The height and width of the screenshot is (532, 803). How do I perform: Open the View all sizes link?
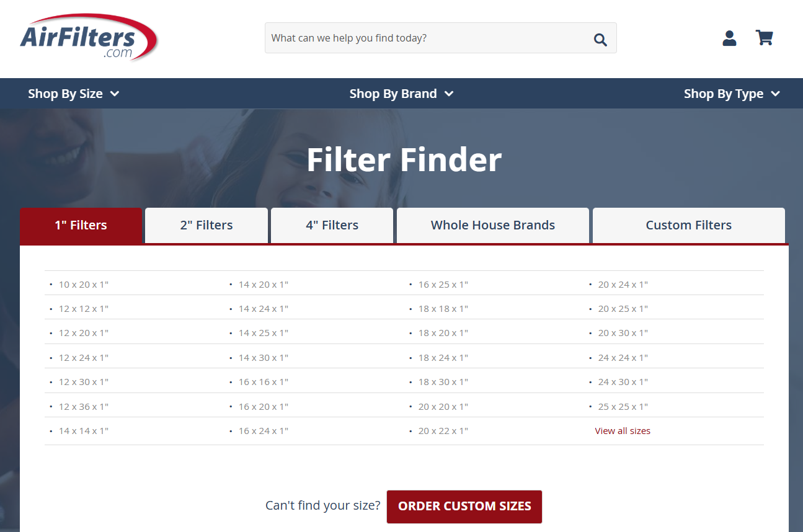pos(623,430)
